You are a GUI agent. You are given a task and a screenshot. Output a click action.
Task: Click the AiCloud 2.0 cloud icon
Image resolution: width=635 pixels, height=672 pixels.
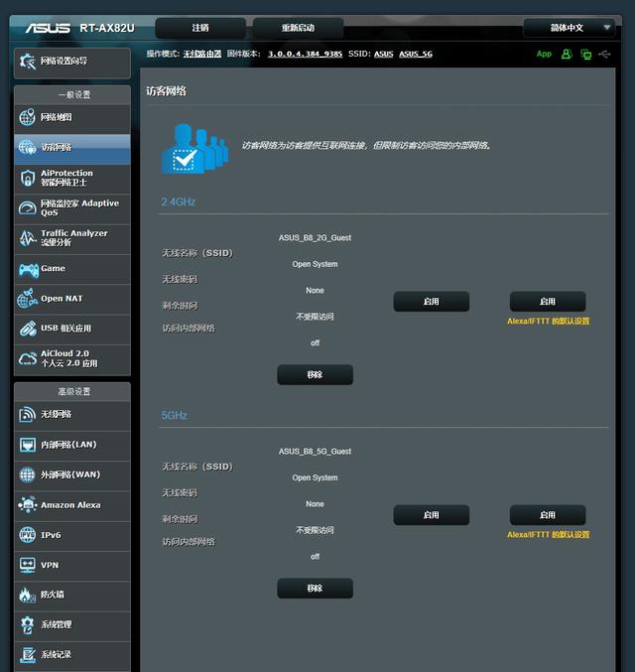(28, 358)
